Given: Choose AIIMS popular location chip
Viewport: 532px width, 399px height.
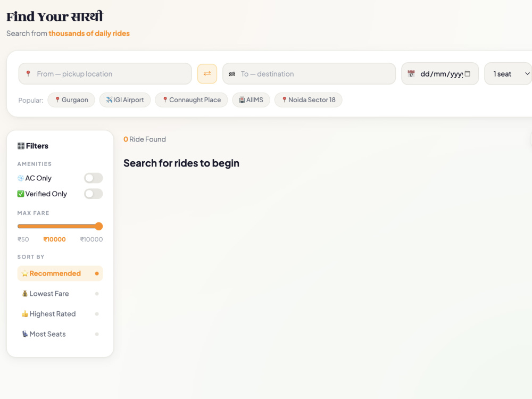Looking at the screenshot, I should (251, 100).
